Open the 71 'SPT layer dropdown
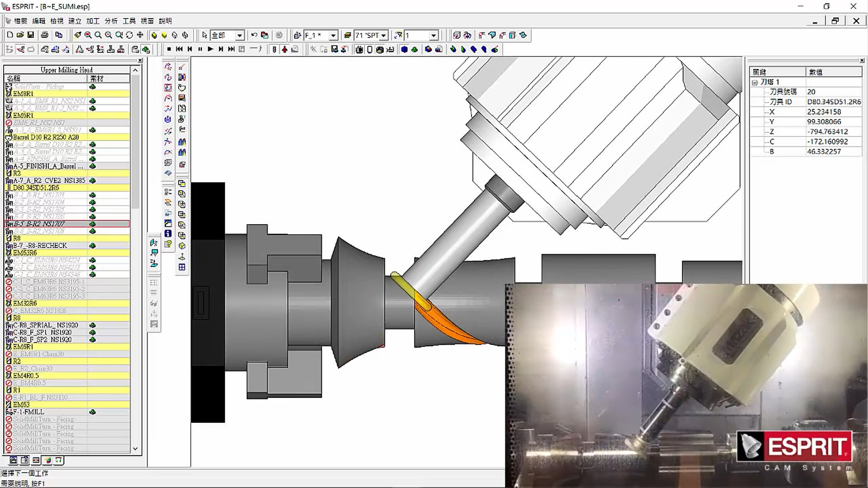The width and height of the screenshot is (868, 488). click(x=383, y=35)
